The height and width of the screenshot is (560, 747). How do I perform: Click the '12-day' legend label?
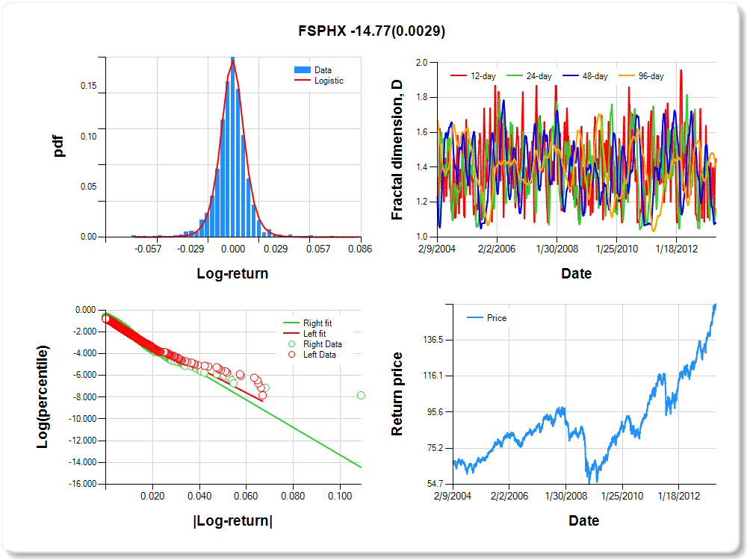(483, 75)
